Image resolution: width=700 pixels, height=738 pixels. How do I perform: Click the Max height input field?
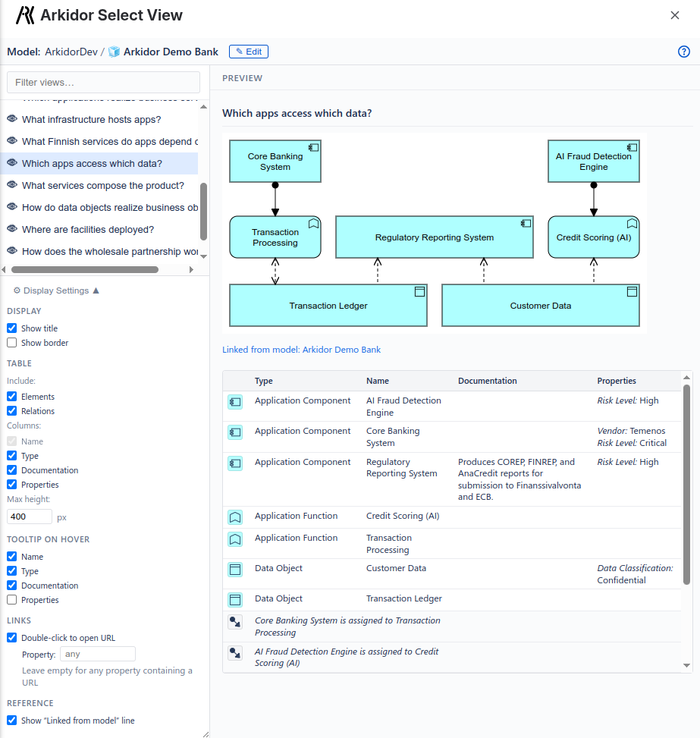(x=29, y=517)
